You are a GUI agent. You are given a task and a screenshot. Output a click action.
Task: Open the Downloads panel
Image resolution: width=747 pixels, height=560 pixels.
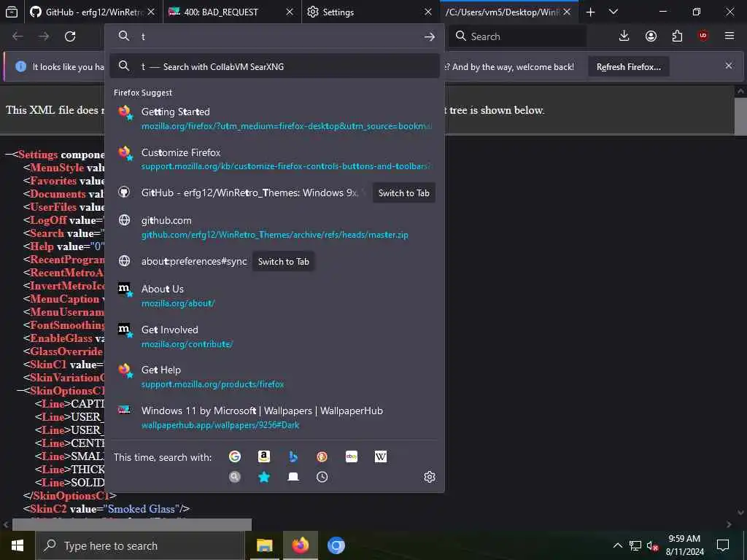624,36
